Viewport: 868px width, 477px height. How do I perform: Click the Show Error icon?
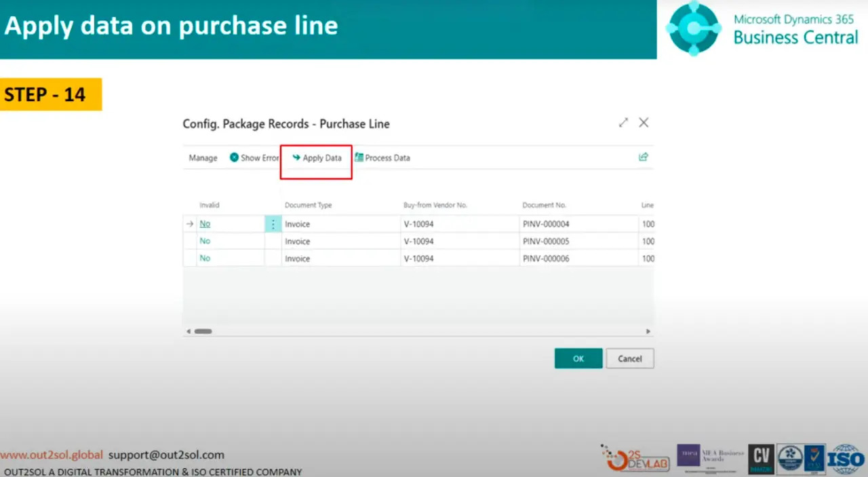(x=234, y=157)
